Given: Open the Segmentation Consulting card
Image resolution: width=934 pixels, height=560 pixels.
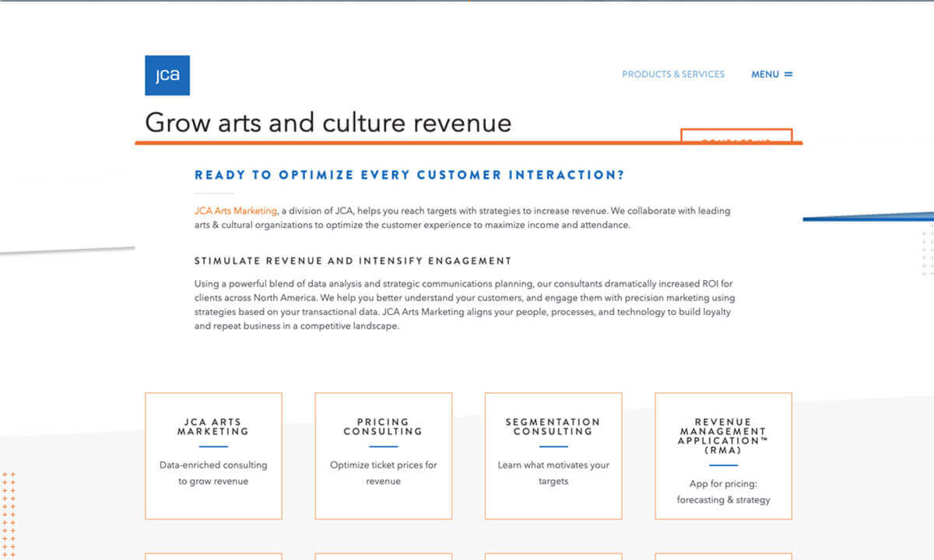Looking at the screenshot, I should (553, 456).
